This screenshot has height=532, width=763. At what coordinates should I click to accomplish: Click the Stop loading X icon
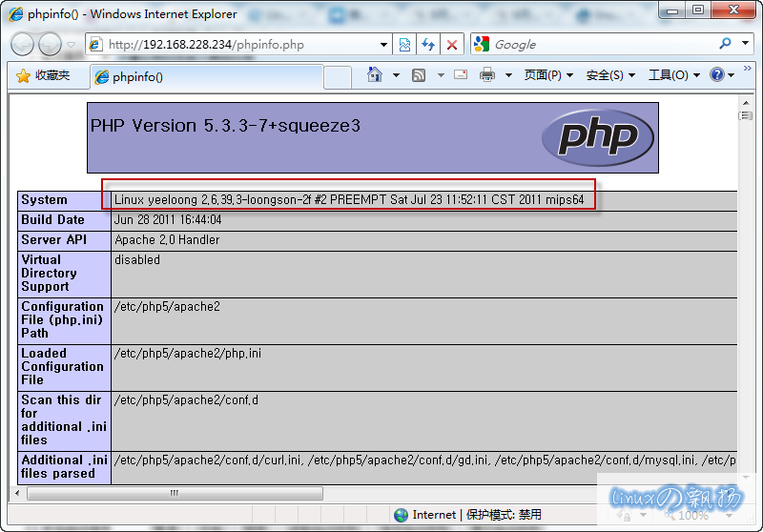point(452,45)
